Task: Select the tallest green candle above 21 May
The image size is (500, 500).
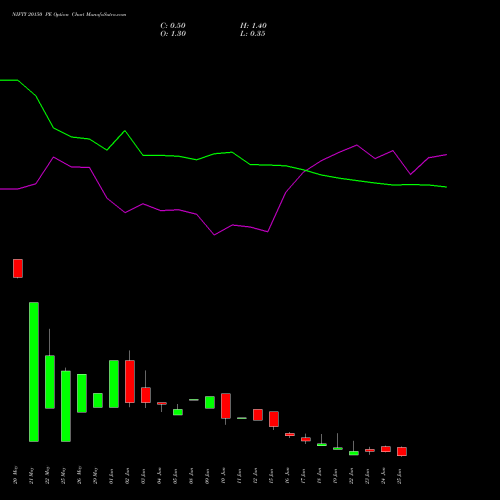Action: pyautogui.click(x=34, y=372)
